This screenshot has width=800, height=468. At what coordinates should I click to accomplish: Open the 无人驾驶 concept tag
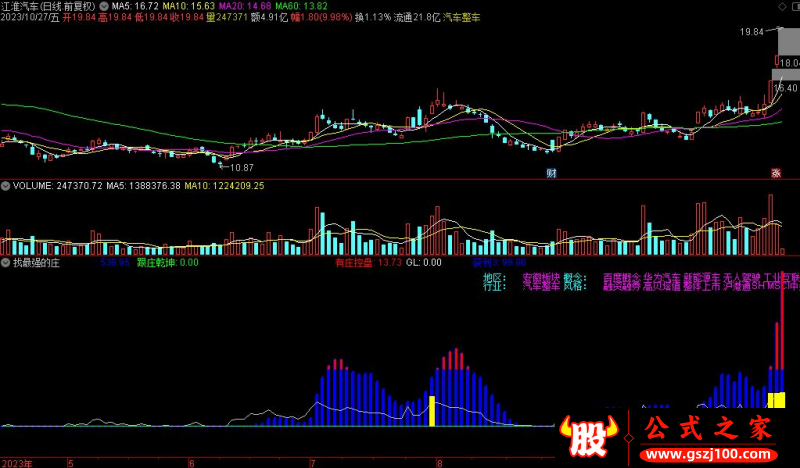click(742, 278)
